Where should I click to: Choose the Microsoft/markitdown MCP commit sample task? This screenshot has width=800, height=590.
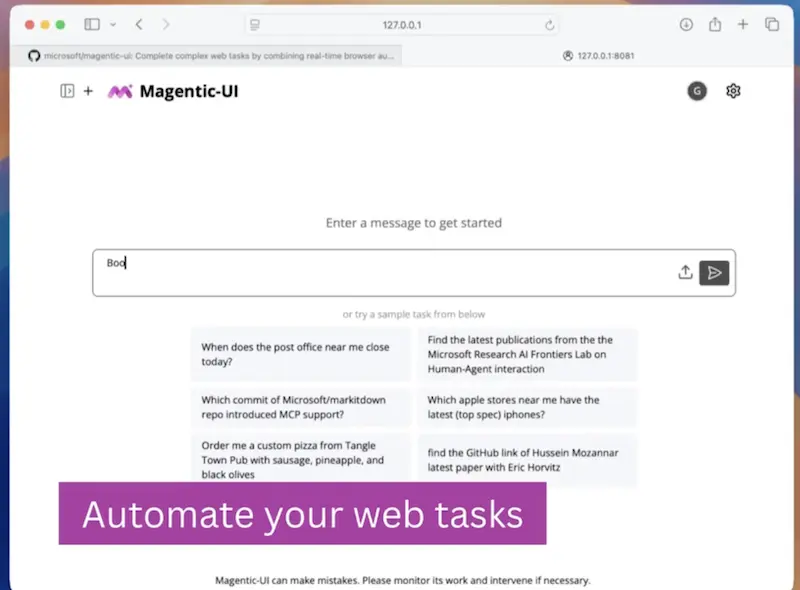click(x=301, y=407)
